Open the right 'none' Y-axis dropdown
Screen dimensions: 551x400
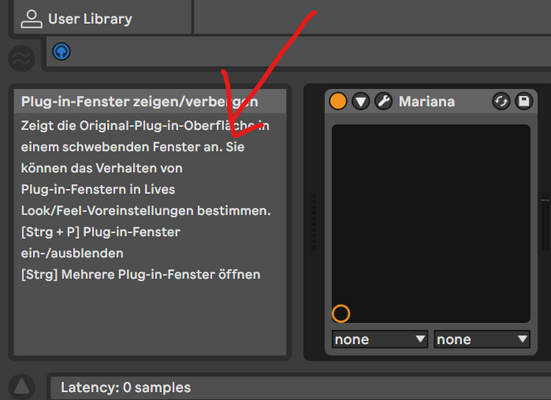(x=482, y=339)
